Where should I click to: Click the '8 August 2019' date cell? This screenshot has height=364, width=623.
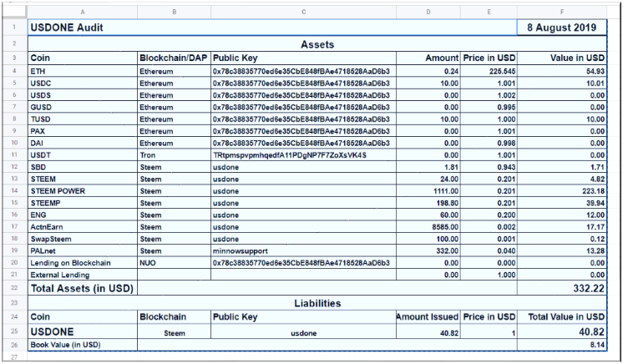pos(562,28)
